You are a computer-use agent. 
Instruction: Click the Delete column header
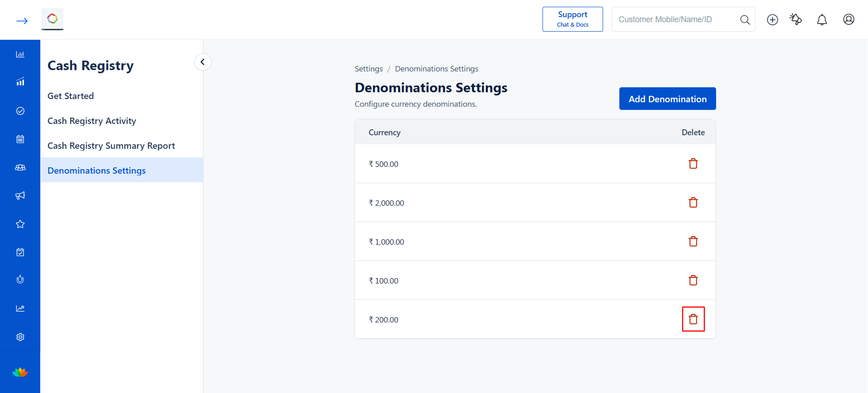[x=693, y=133]
